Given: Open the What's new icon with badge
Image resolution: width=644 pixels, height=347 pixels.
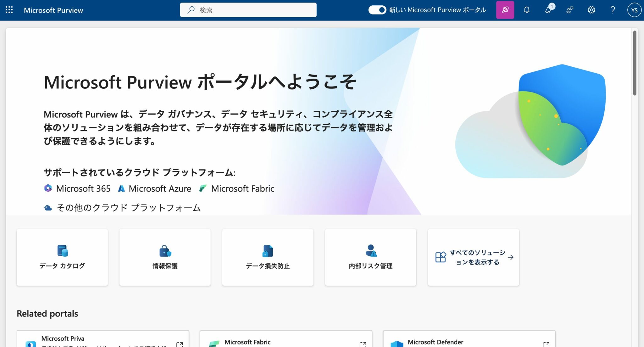Looking at the screenshot, I should (x=548, y=10).
